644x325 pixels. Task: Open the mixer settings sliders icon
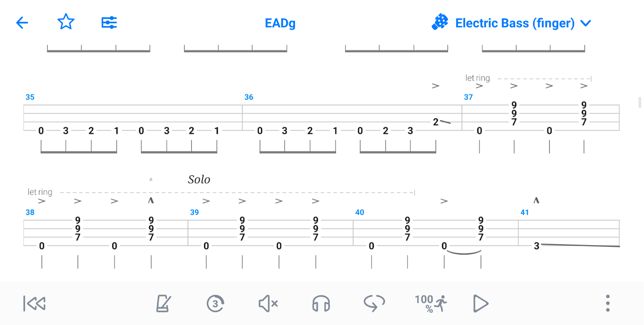pyautogui.click(x=109, y=23)
